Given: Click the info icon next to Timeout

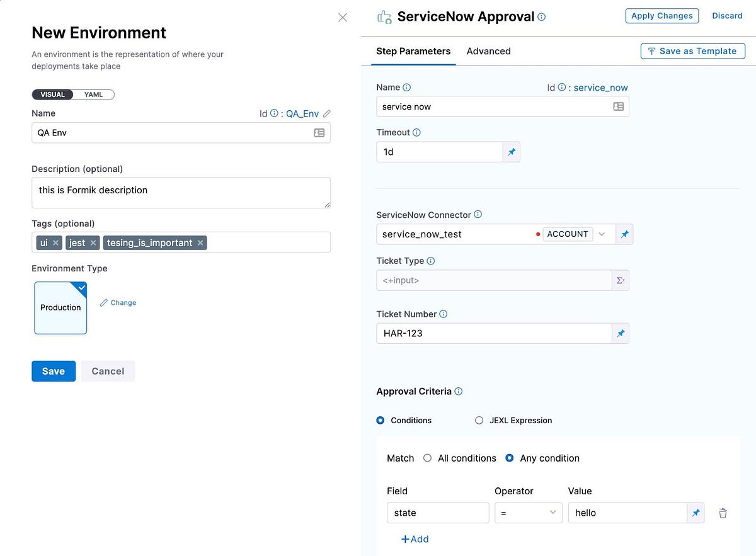Looking at the screenshot, I should (416, 132).
